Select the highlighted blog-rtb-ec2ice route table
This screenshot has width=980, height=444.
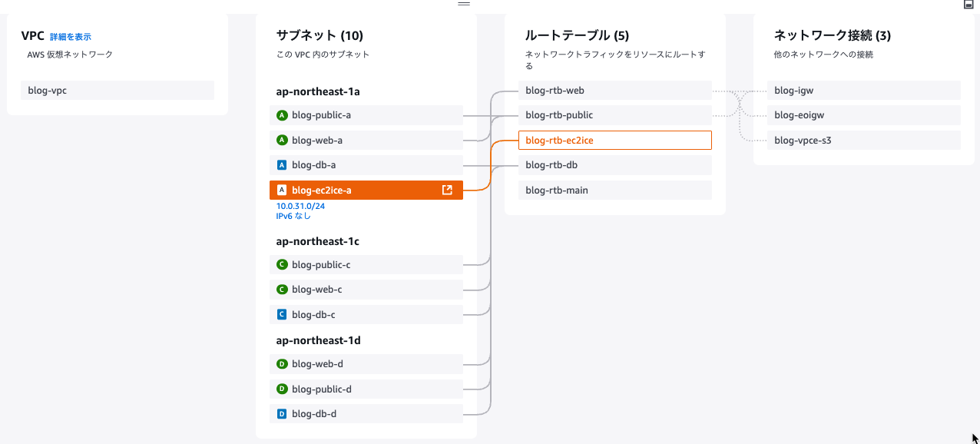click(x=615, y=140)
